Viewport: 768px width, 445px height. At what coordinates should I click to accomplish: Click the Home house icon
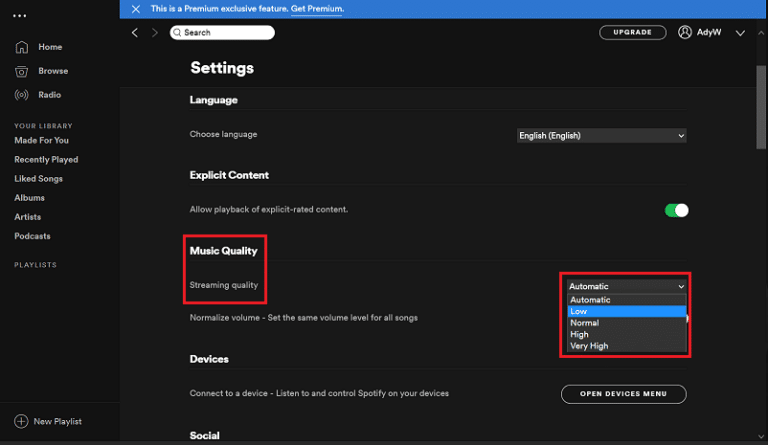pos(22,47)
